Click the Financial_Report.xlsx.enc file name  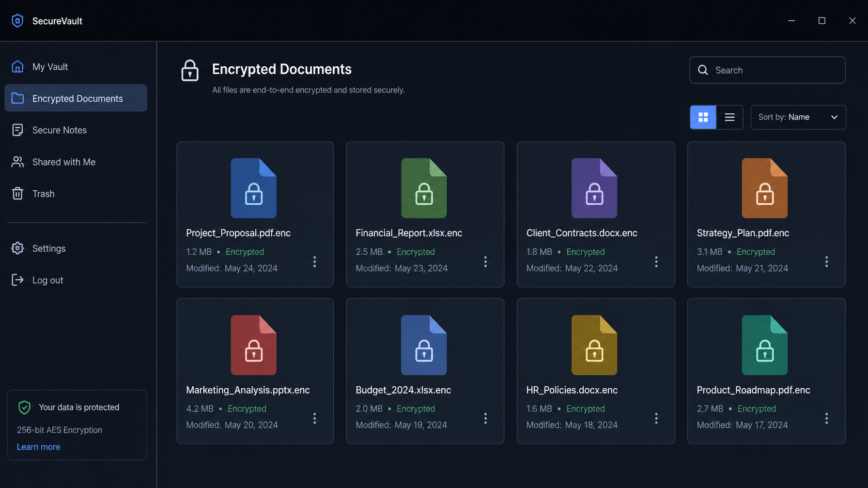(x=409, y=233)
